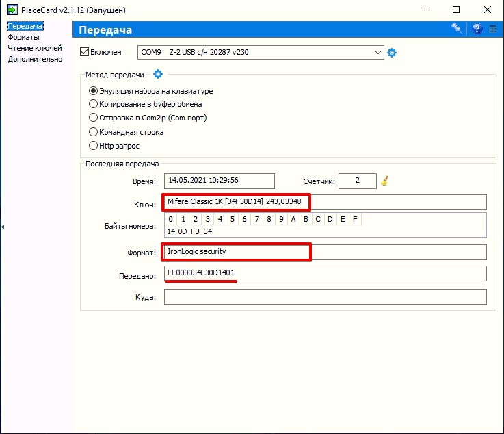
Task: Go to Дополнительно section
Action: click(35, 59)
